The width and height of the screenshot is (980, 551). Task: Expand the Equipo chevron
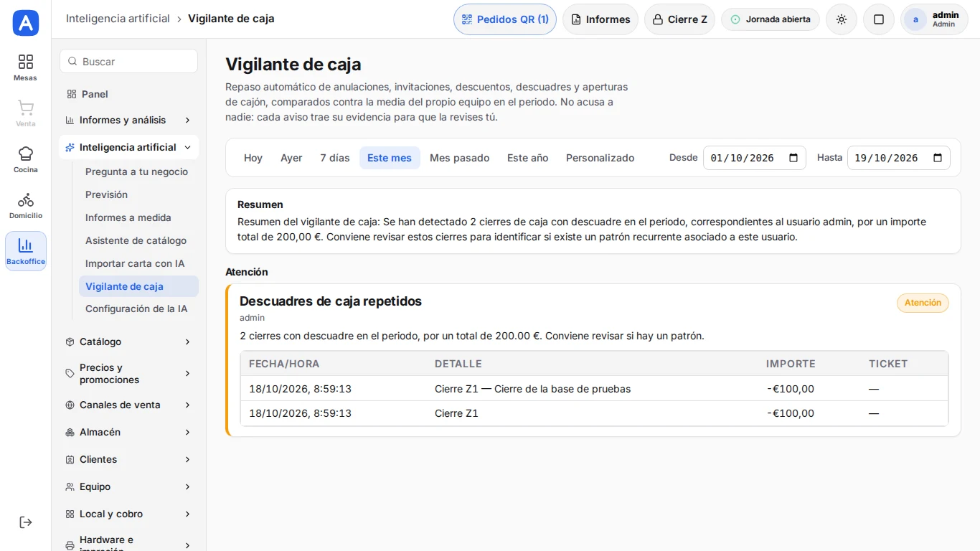pos(187,487)
